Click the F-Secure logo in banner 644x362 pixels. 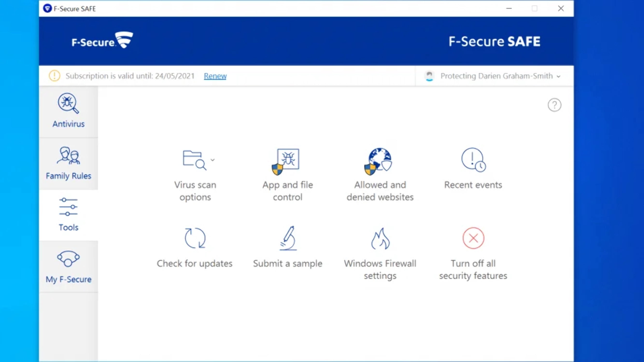[102, 41]
